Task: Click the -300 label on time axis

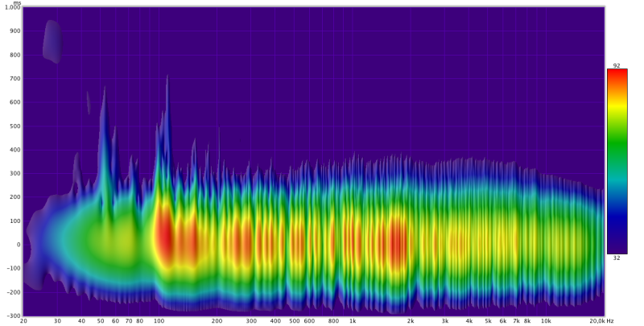Action: [x=14, y=316]
